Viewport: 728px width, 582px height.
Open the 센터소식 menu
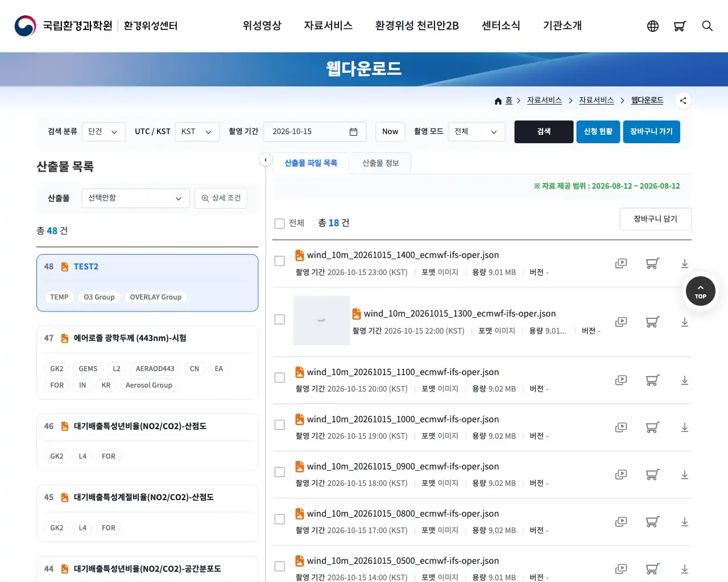pos(501,26)
